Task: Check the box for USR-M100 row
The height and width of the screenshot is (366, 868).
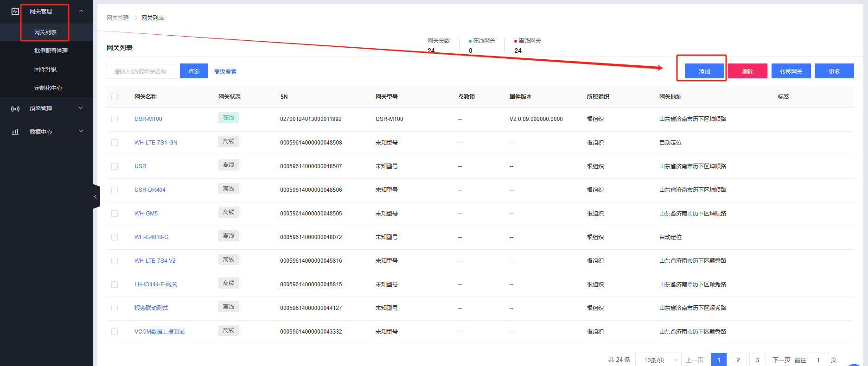Action: (115, 119)
